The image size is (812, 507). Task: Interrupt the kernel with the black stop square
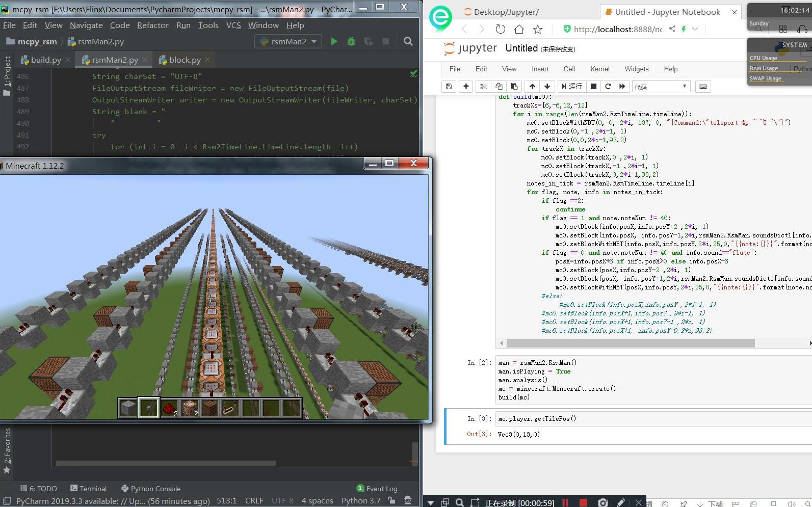pos(593,87)
